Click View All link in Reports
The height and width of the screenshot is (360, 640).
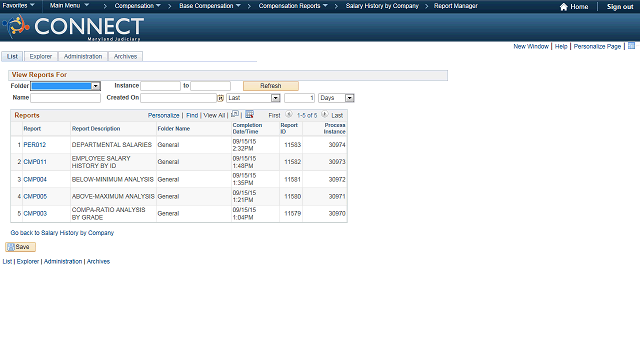tap(214, 116)
